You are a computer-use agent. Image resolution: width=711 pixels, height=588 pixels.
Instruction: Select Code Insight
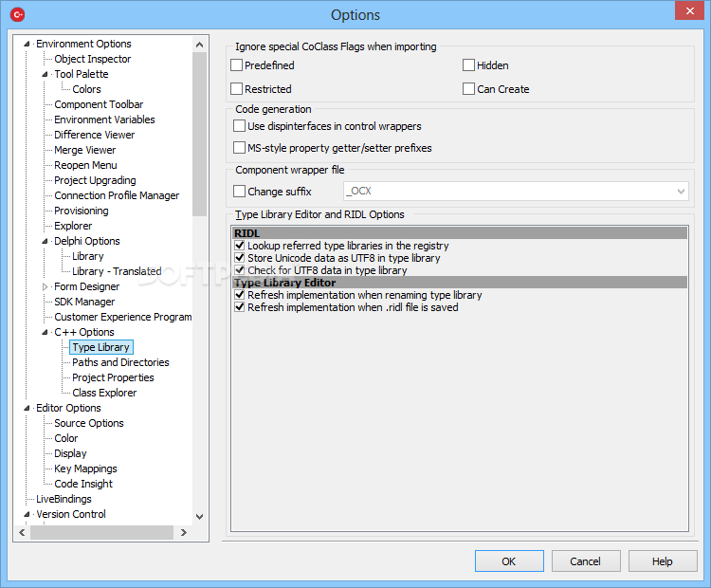(83, 484)
